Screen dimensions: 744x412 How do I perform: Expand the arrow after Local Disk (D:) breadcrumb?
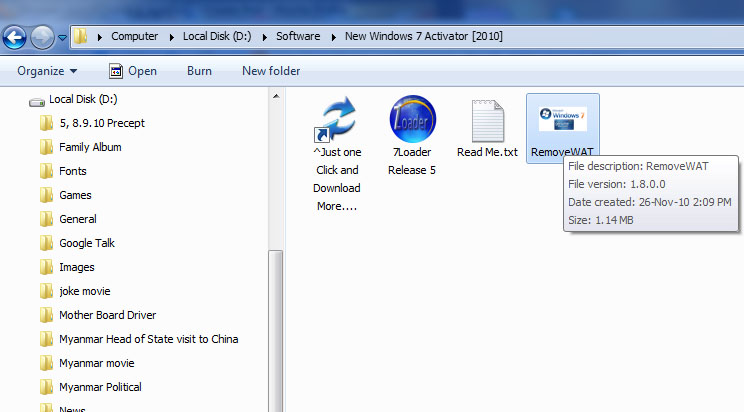pyautogui.click(x=264, y=37)
